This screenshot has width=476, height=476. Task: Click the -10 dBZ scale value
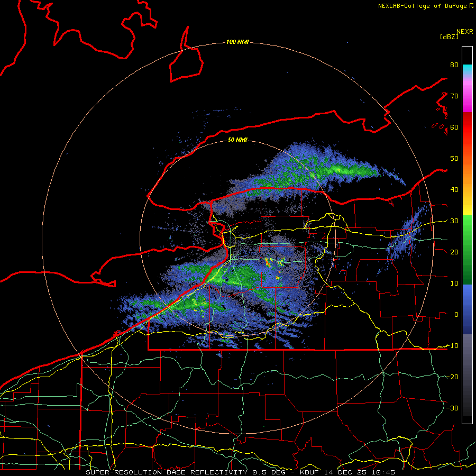[452, 346]
